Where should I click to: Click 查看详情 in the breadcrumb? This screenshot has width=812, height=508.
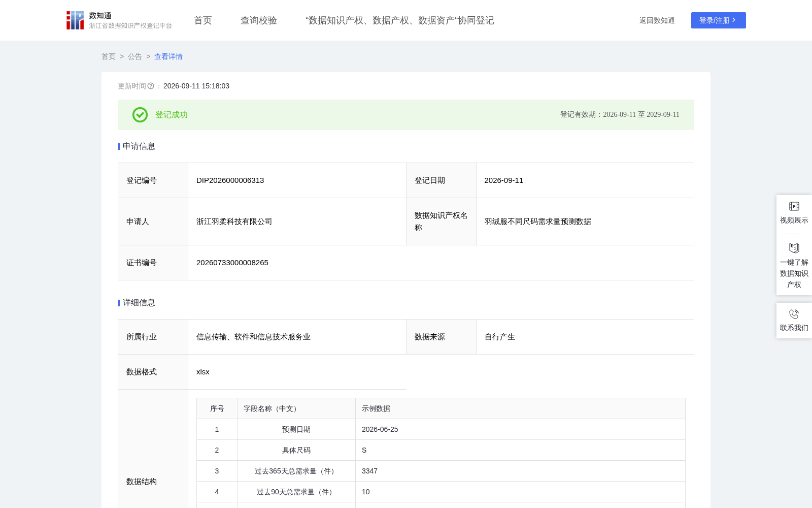168,56
